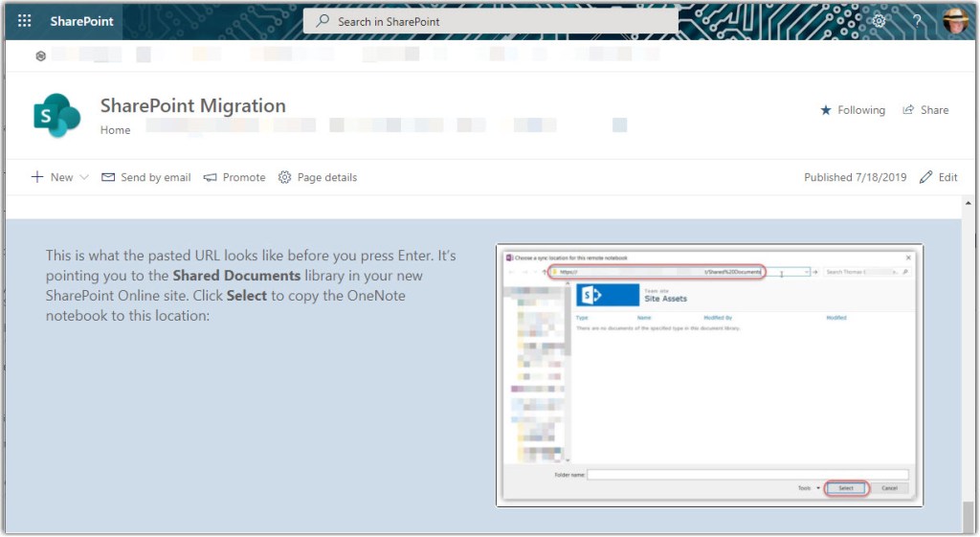The height and width of the screenshot is (537, 980).
Task: Edit the page with Edit button
Action: [938, 177]
